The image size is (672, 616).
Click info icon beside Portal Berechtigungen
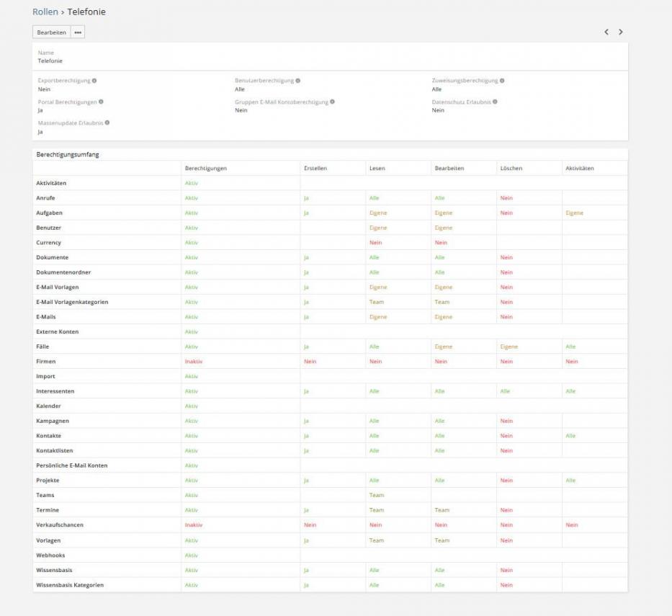tap(101, 102)
